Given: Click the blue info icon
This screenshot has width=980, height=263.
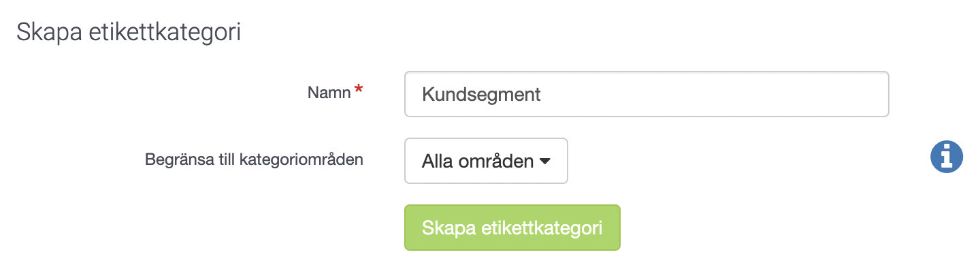Looking at the screenshot, I should tap(947, 157).
